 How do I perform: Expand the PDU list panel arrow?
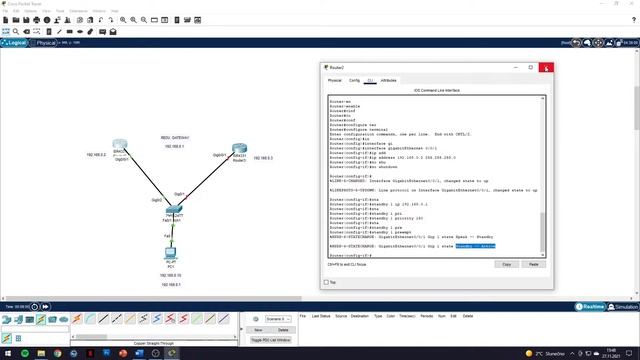(x=241, y=329)
